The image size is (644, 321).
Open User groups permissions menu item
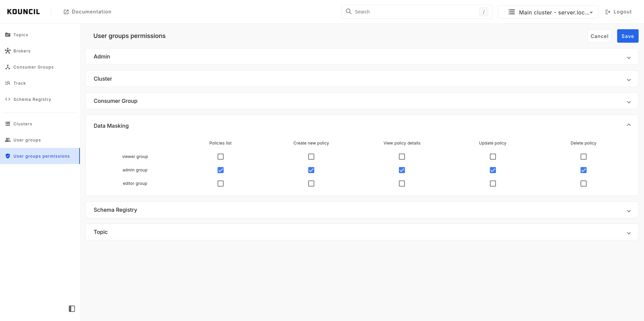point(41,156)
